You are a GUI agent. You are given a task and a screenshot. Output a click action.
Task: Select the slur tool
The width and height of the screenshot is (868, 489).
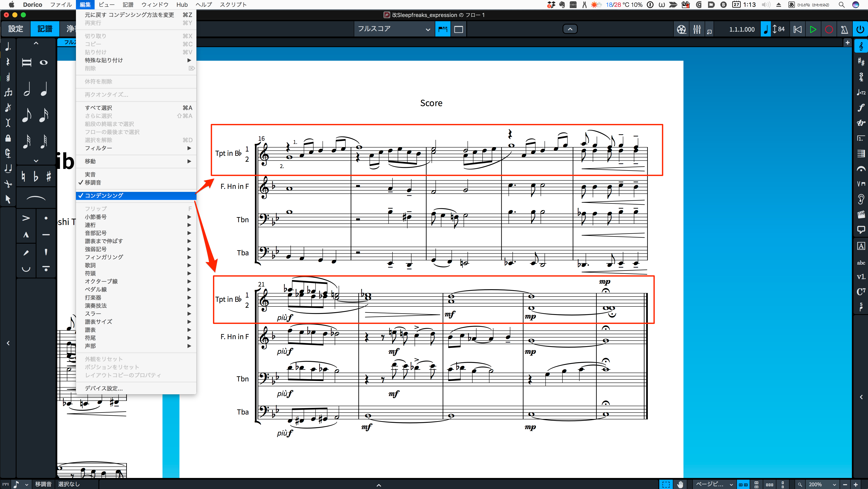pyautogui.click(x=36, y=198)
